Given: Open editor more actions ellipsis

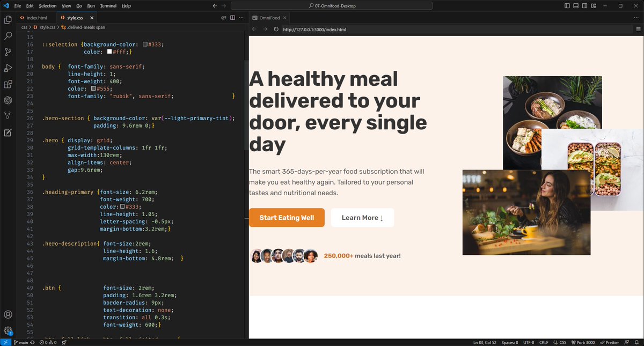Looking at the screenshot, I should (x=241, y=18).
